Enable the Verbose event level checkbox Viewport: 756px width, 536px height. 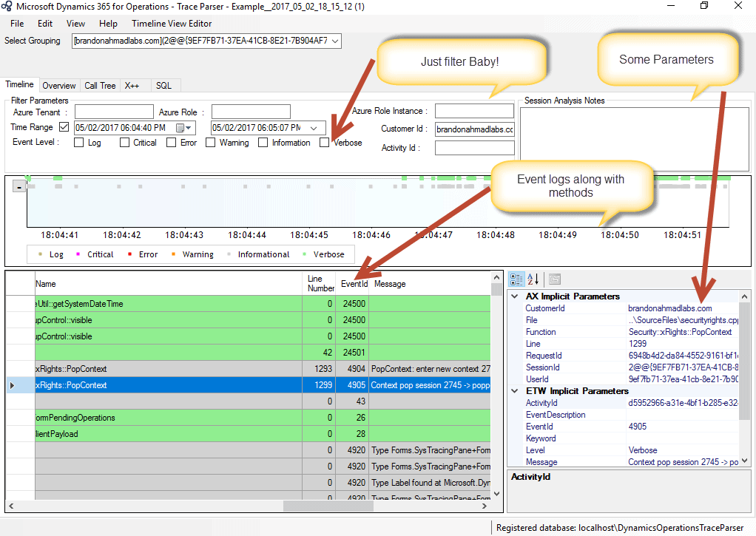coord(325,143)
